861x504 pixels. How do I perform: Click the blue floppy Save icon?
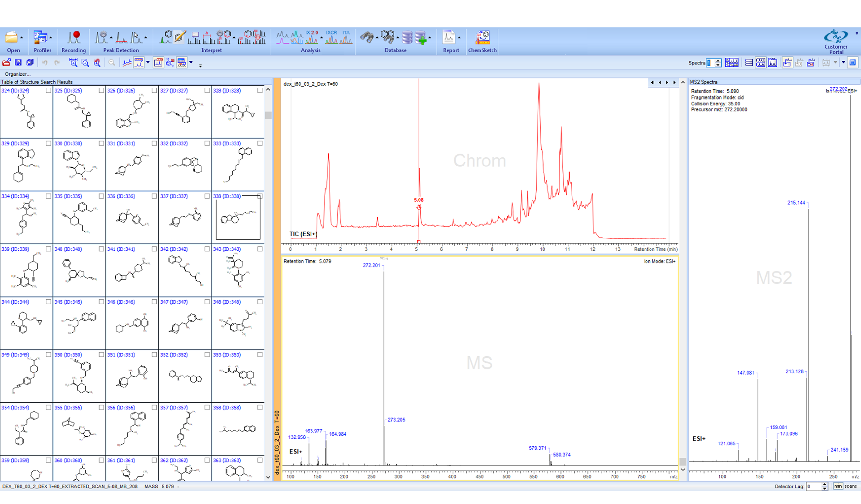18,63
